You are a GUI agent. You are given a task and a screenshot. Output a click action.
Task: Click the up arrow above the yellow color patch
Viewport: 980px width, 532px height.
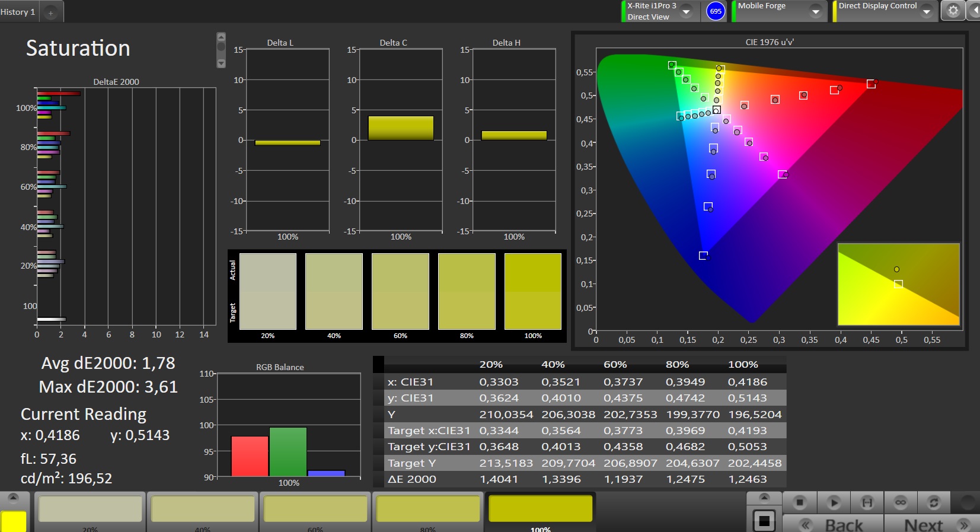13,498
